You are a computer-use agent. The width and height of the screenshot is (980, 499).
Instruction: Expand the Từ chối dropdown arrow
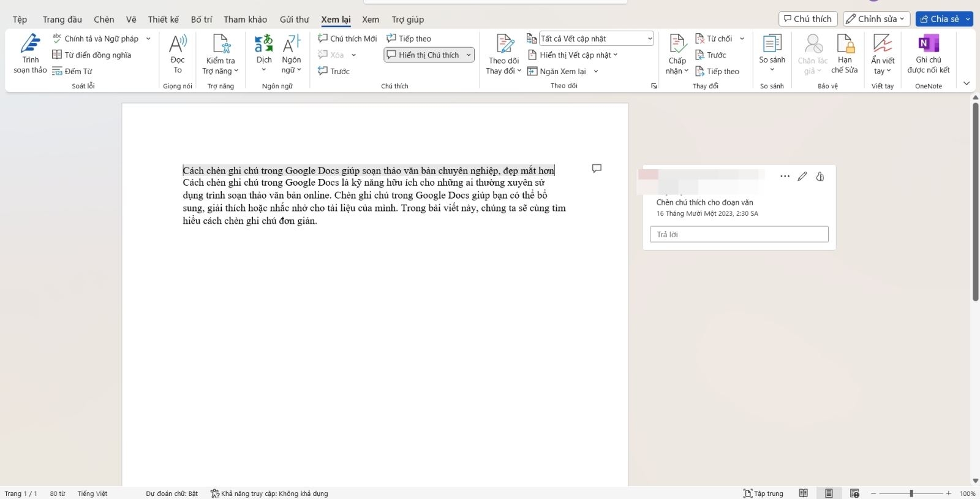[x=742, y=39]
